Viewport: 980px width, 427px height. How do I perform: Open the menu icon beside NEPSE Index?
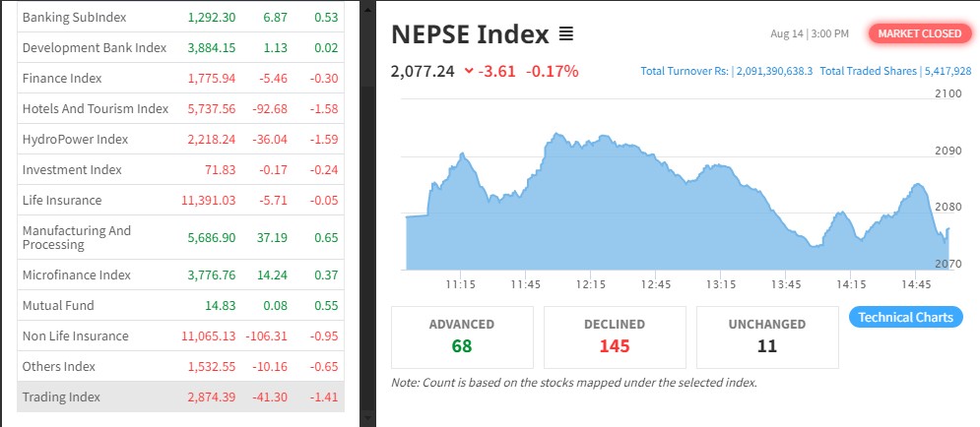[x=565, y=34]
